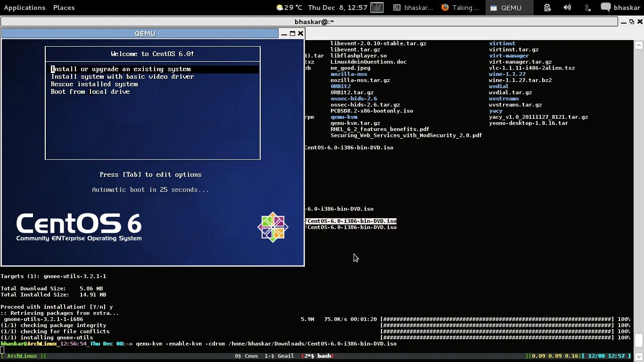
Task: Click the 'ORBit2' directory name
Action: click(340, 86)
